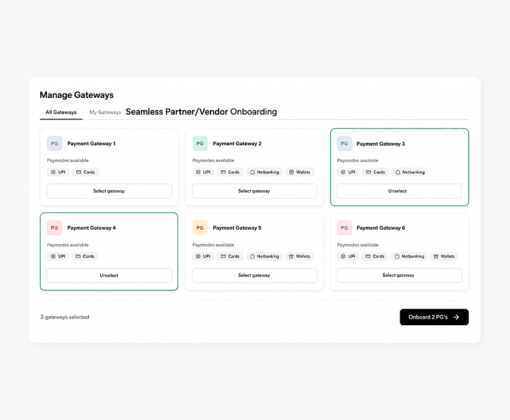The image size is (510, 420).
Task: Click UPI chip in Payment Gateway 5
Action: 203,256
